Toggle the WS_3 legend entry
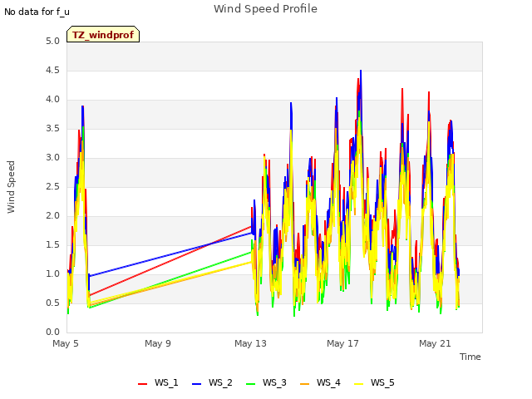 [x=266, y=382]
